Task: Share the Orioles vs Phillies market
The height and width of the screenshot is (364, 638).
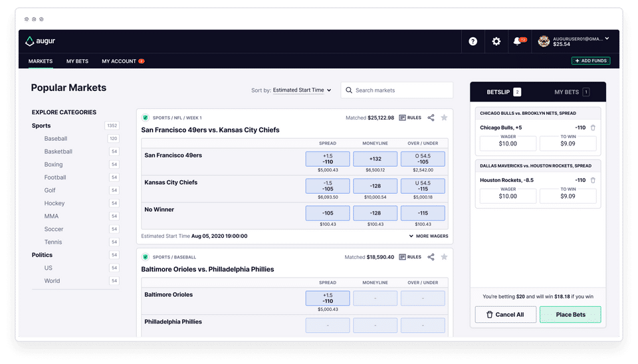Action: 431,257
